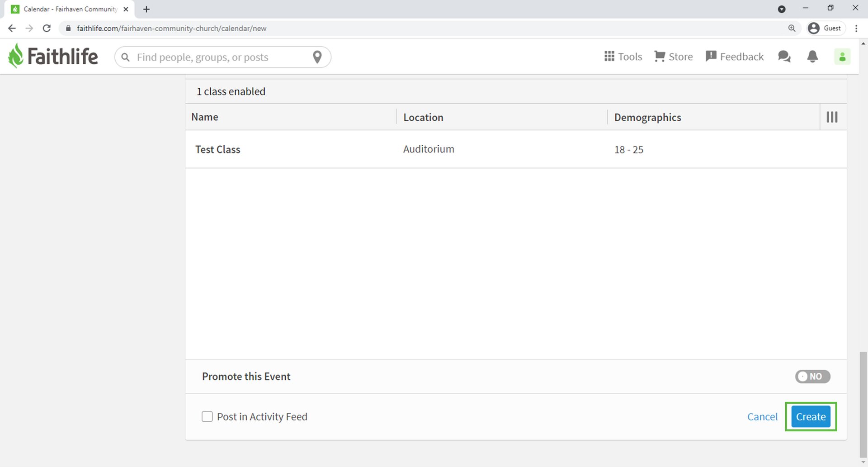
Task: Toggle Promote this Event switch
Action: 813,376
